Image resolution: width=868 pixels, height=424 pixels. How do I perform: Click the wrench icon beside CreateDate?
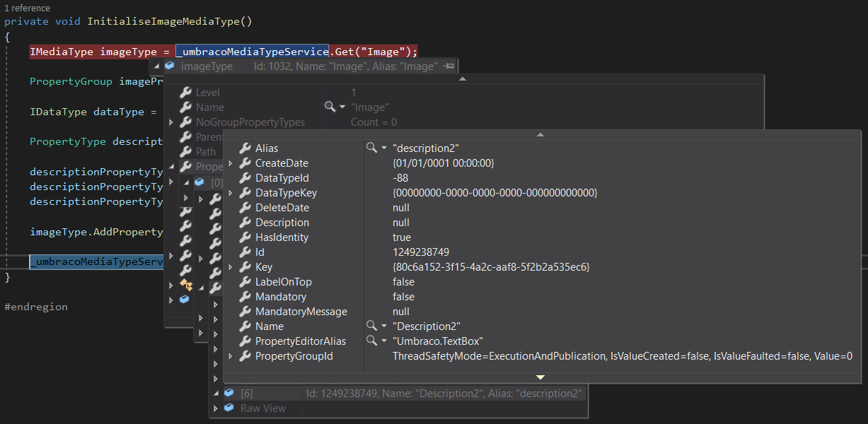coord(245,163)
